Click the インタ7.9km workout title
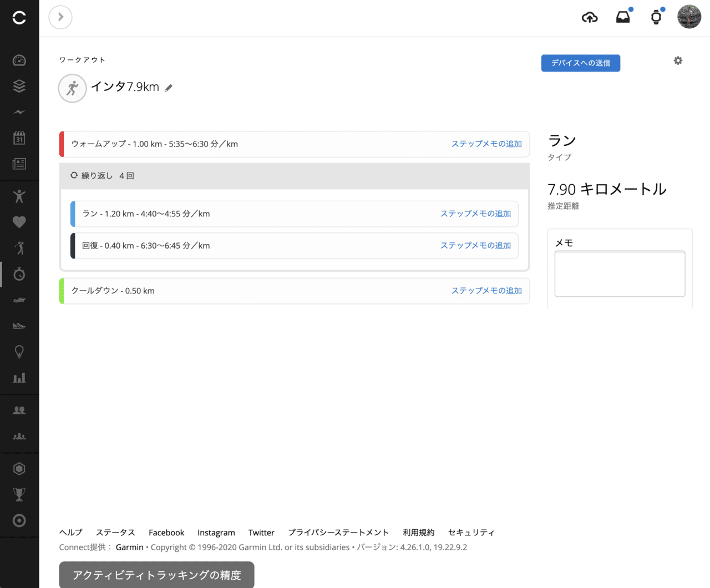The width and height of the screenshot is (710, 588). 125,87
